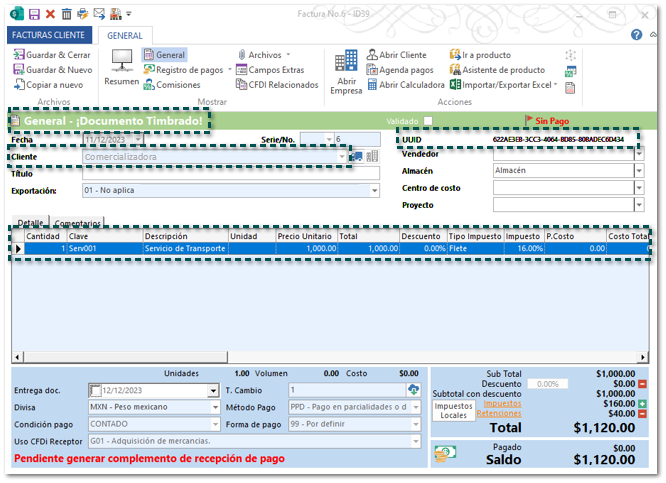This screenshot has height=483, width=666.
Task: Expand the Divisa currency dropdown
Action: (x=212, y=407)
